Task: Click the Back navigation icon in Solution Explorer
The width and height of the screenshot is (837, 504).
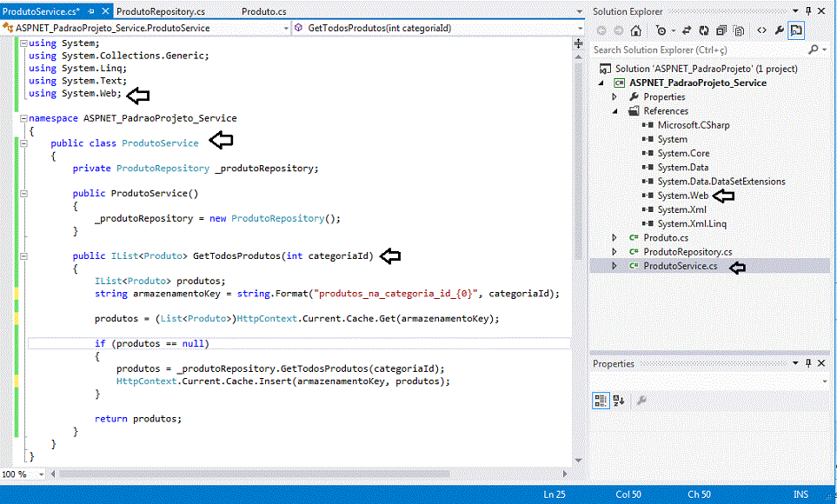Action: pos(601,31)
